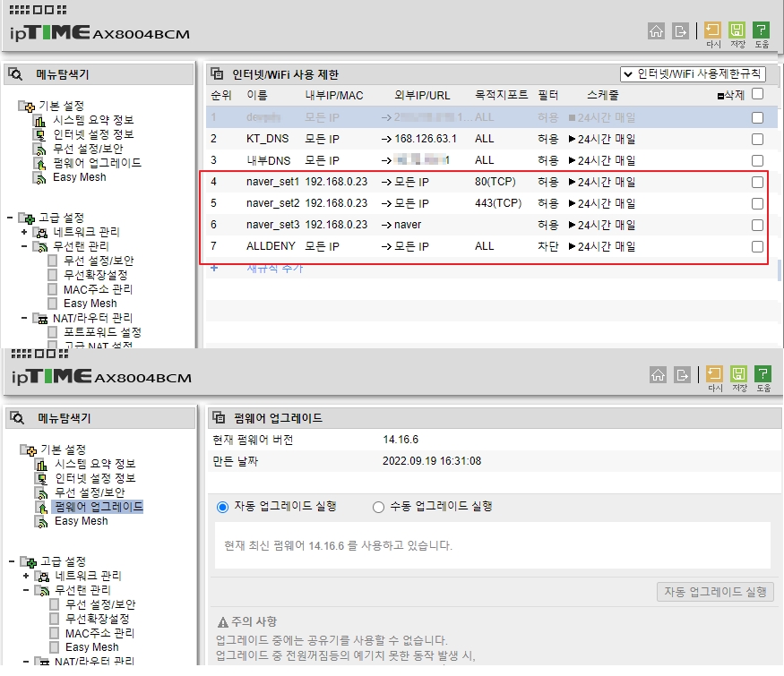Viewport: 784px width, 676px height.
Task: Collapse 고급 설정 on the WiFi restriction page
Action: tap(10, 218)
